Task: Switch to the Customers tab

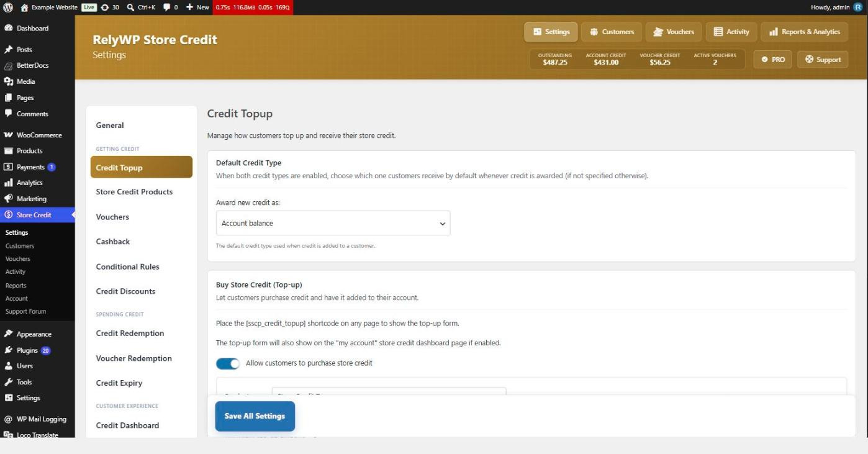Action: (612, 32)
